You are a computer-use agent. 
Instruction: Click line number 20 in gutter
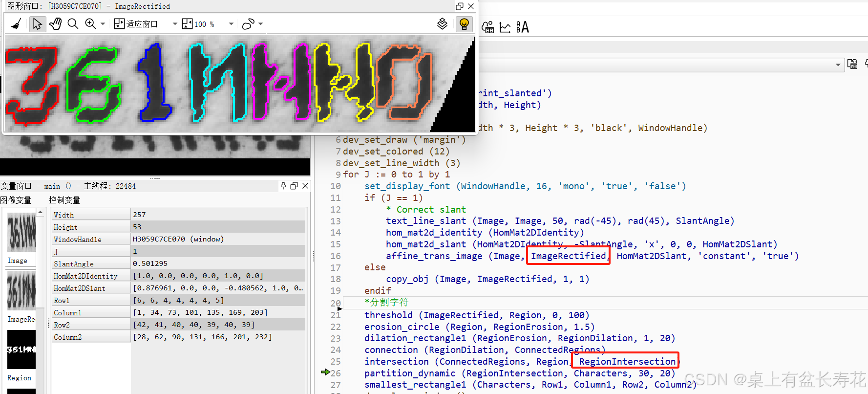click(x=335, y=303)
